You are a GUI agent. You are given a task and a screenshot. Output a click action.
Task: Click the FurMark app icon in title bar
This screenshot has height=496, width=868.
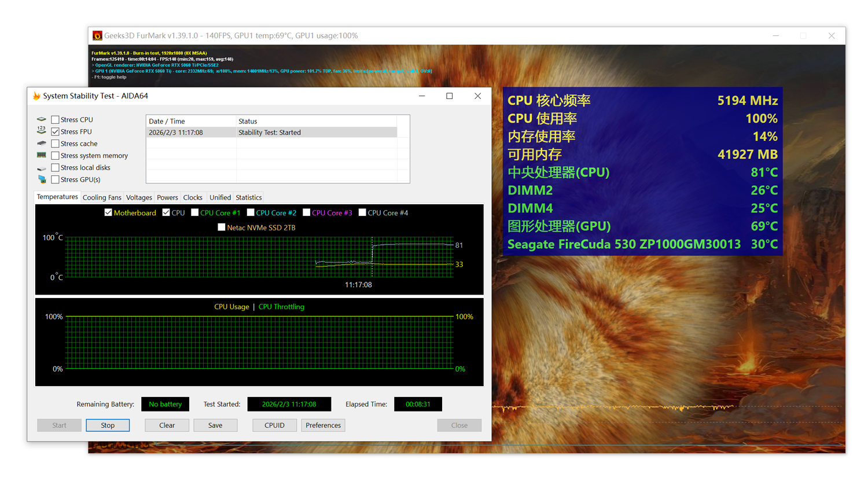pyautogui.click(x=97, y=36)
